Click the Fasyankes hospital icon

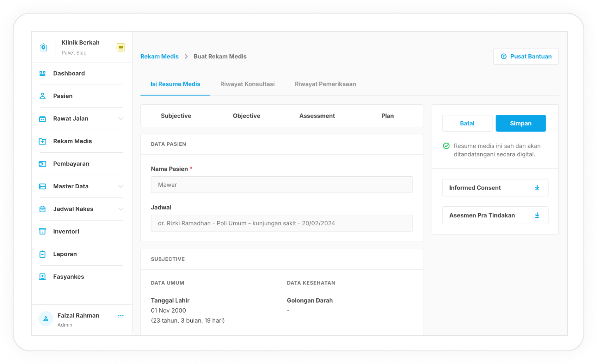(42, 277)
